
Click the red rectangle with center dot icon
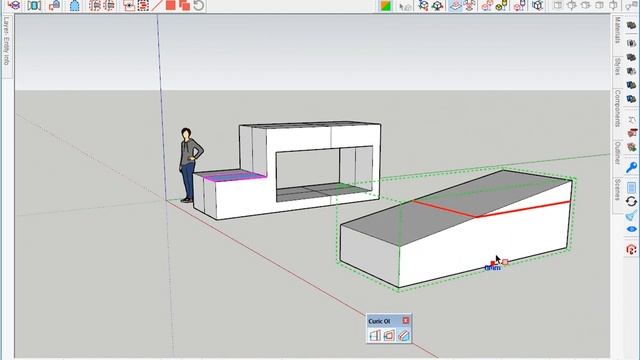[x=129, y=5]
